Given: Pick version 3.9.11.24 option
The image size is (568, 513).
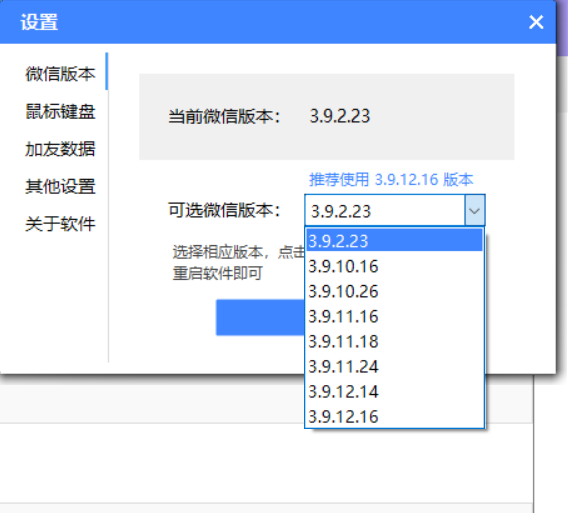Looking at the screenshot, I should click(x=394, y=366).
